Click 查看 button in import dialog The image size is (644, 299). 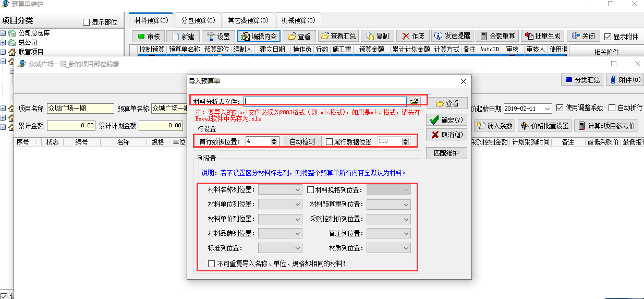[447, 103]
